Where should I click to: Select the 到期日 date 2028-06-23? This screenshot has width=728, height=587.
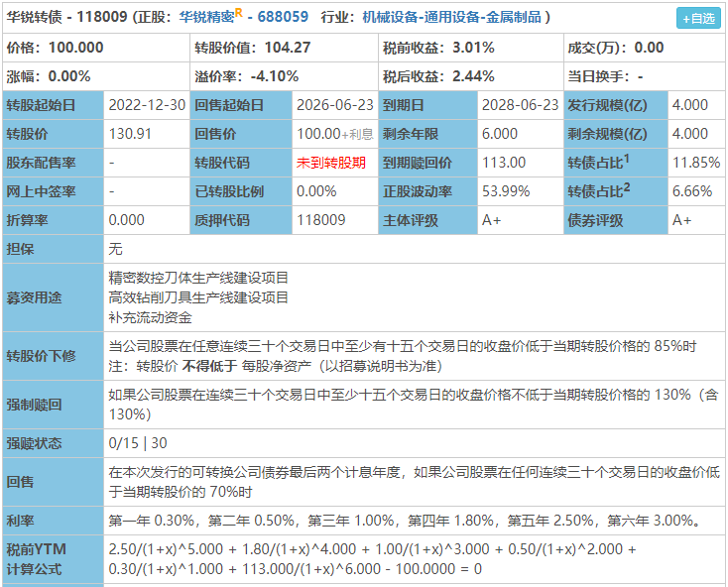pos(520,105)
